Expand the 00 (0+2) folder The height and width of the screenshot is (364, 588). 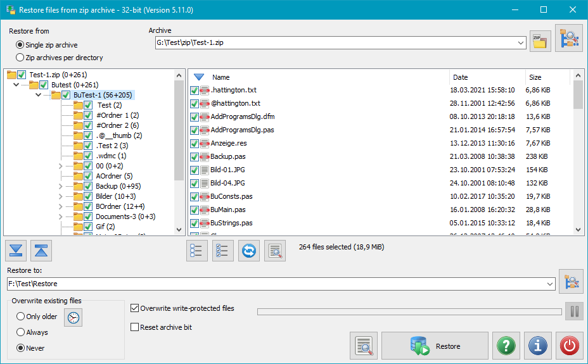tap(60, 166)
